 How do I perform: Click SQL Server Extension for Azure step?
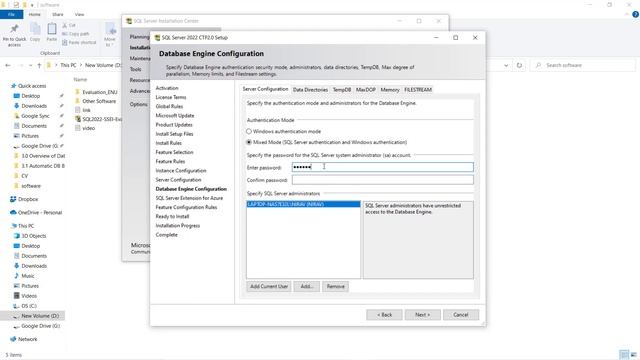point(189,198)
